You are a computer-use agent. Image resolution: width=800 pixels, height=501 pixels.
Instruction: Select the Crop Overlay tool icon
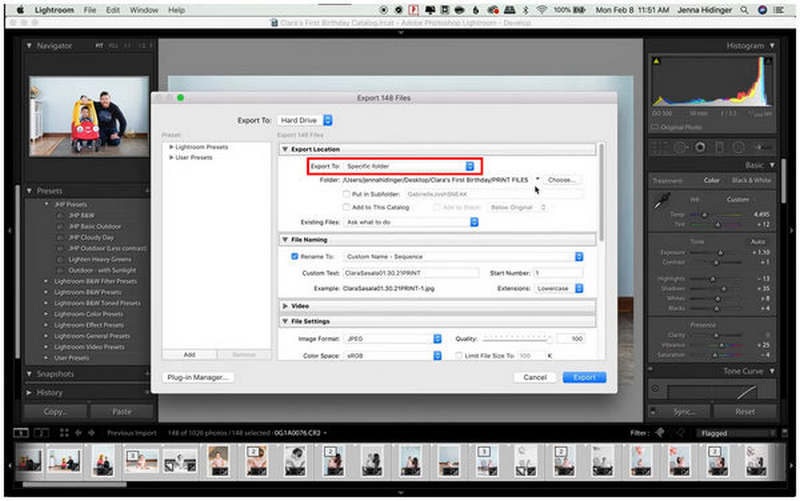click(x=660, y=147)
